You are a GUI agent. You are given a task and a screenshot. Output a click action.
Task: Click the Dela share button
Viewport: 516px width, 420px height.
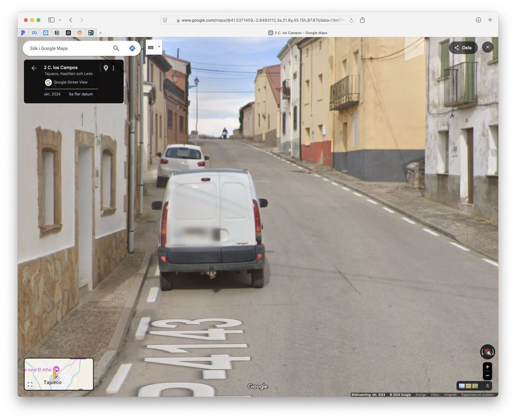click(463, 48)
